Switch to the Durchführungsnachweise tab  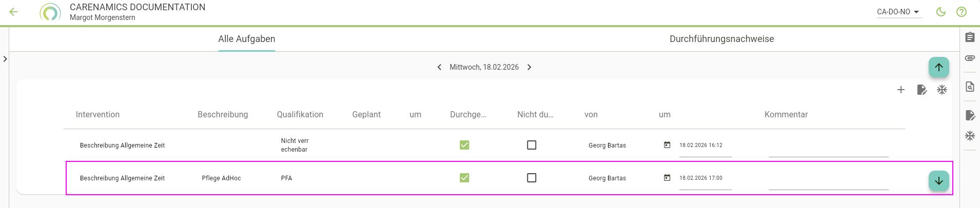click(721, 39)
